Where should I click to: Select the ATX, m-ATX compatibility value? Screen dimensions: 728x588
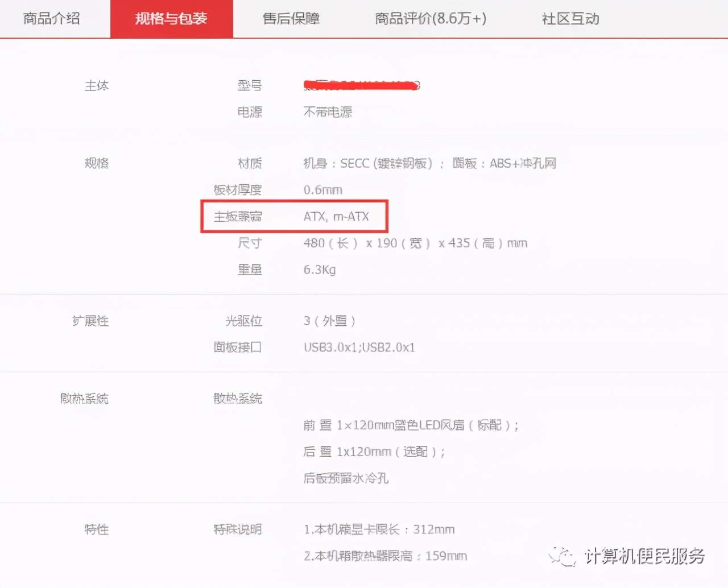point(336,216)
